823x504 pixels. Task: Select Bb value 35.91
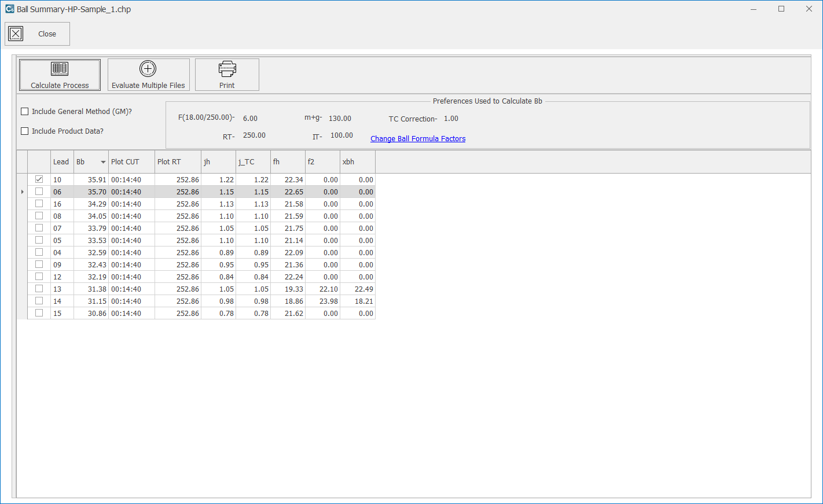tap(97, 180)
